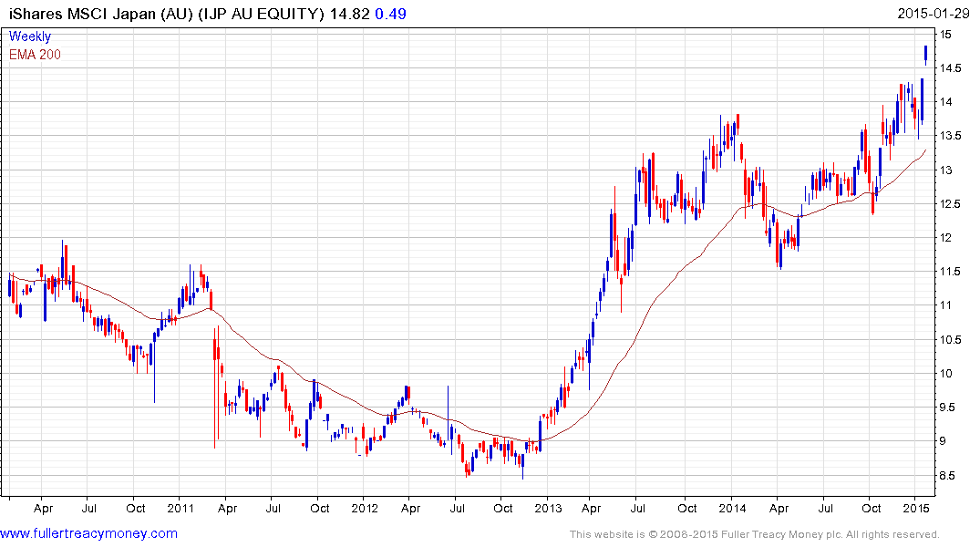Click the 2012 year label on time axis
The image size is (980, 547).
point(365,508)
